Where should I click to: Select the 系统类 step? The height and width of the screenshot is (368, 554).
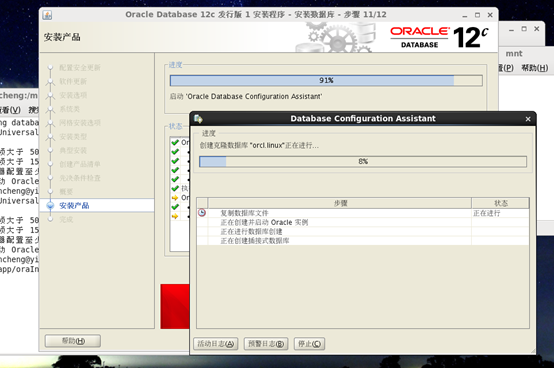(x=69, y=109)
